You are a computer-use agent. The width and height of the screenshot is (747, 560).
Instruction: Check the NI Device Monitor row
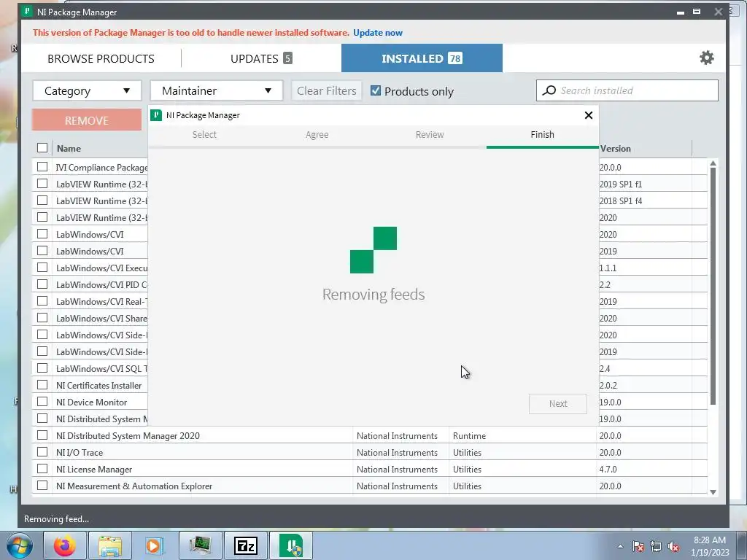(42, 402)
